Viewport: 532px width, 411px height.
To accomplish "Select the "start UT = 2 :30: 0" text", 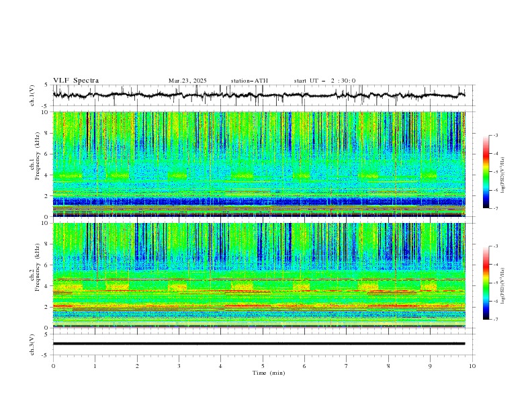I will pos(324,81).
